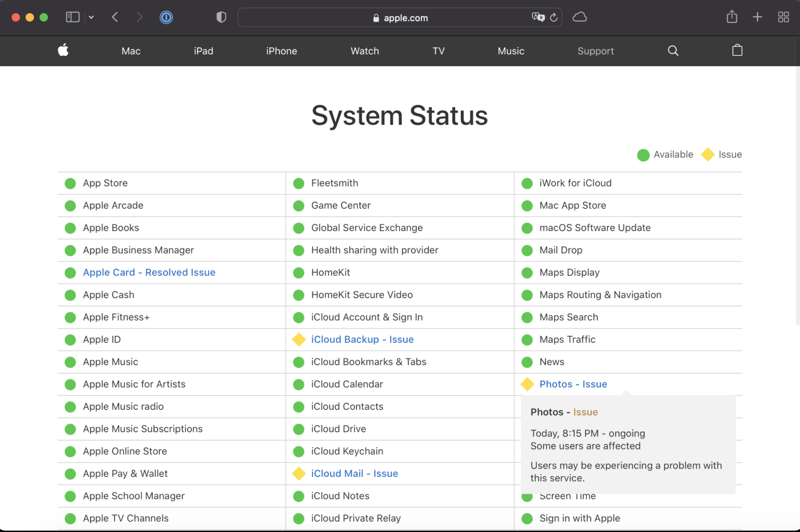Click the apple.com address bar

coord(400,18)
